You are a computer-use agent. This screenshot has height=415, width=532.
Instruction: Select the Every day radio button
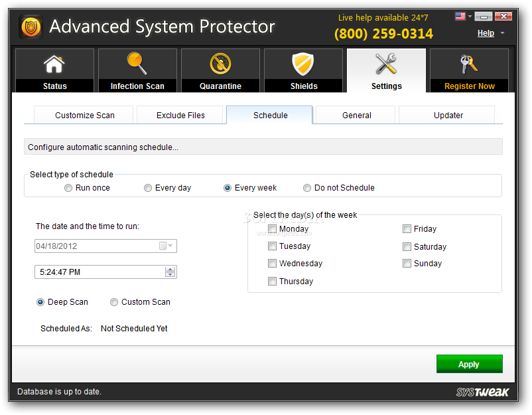[x=147, y=188]
